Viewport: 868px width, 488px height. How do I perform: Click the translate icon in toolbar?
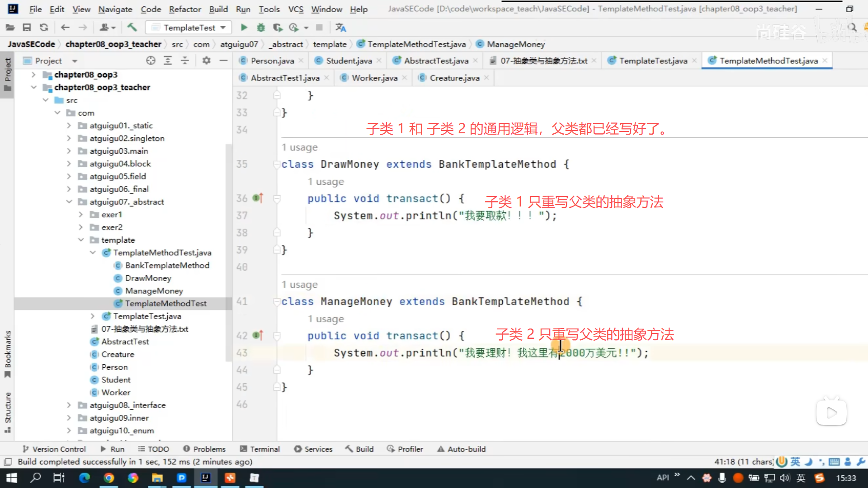click(340, 28)
